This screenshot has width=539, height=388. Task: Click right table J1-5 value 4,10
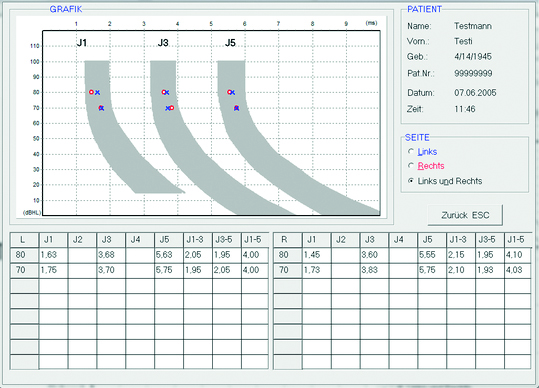pos(517,255)
